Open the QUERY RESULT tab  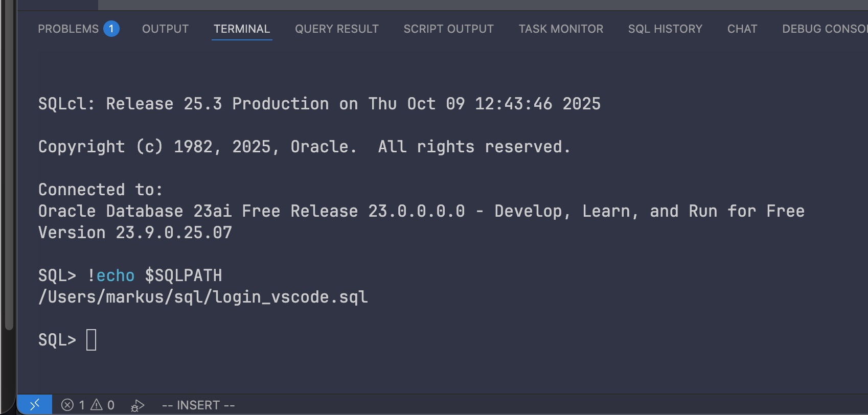(337, 29)
